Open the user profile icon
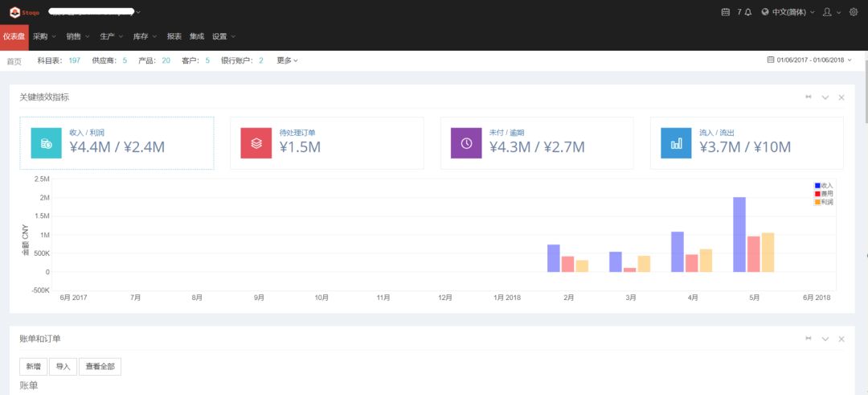 click(x=827, y=12)
